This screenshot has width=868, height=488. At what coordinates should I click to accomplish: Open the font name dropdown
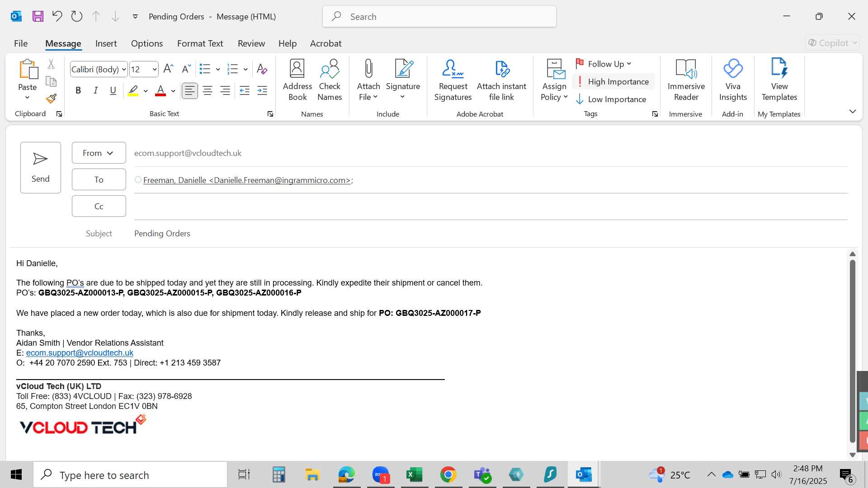(124, 70)
